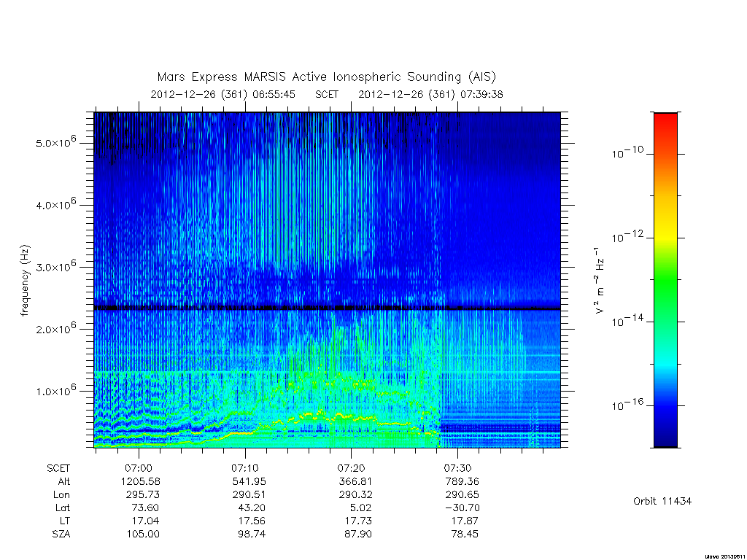The width and height of the screenshot is (747, 560).
Task: Click longitude value 290.51
Action: pyautogui.click(x=249, y=495)
